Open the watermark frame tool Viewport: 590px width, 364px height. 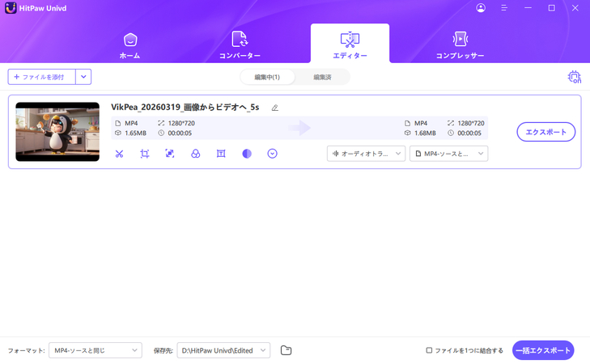(221, 154)
